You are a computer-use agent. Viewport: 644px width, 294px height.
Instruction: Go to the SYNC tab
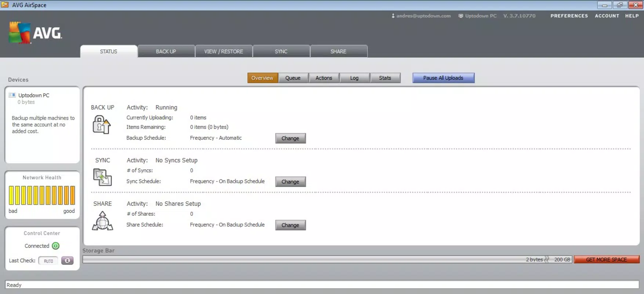(x=281, y=51)
